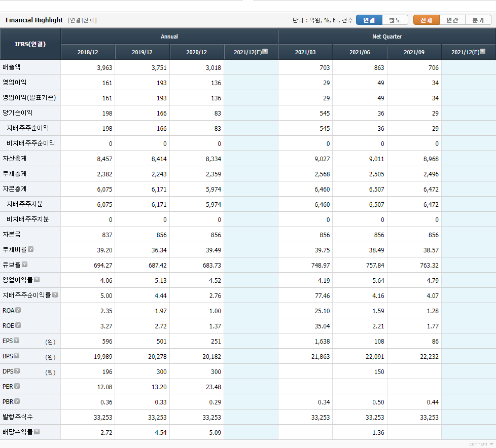Click the 763.32 reserve ratio value

[429, 265]
